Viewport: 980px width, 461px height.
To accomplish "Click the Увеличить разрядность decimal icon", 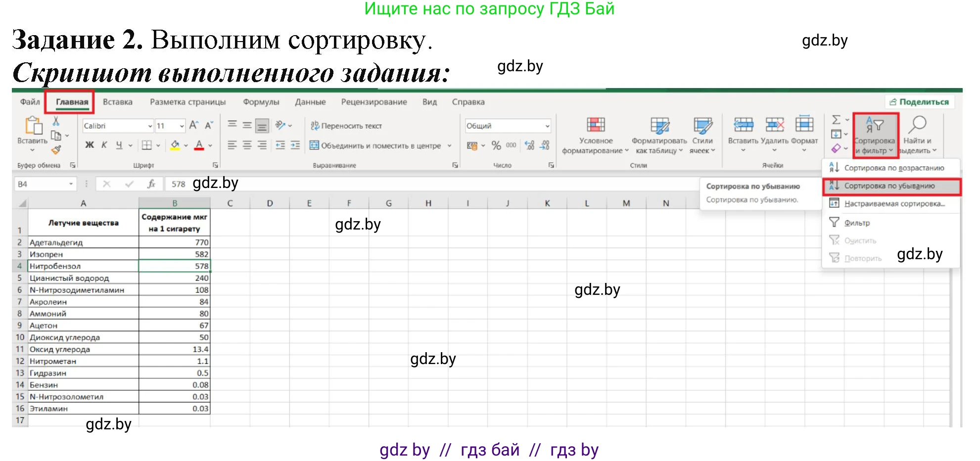I will pos(529,145).
